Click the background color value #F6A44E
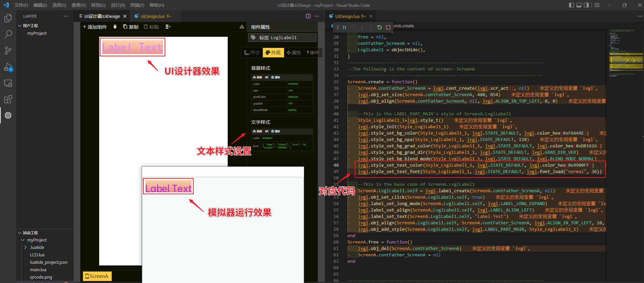The image size is (644, 283). tap(293, 84)
